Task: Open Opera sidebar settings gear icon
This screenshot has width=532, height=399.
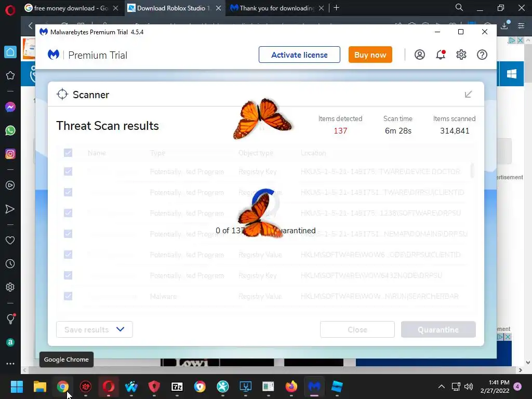Action: point(10,287)
